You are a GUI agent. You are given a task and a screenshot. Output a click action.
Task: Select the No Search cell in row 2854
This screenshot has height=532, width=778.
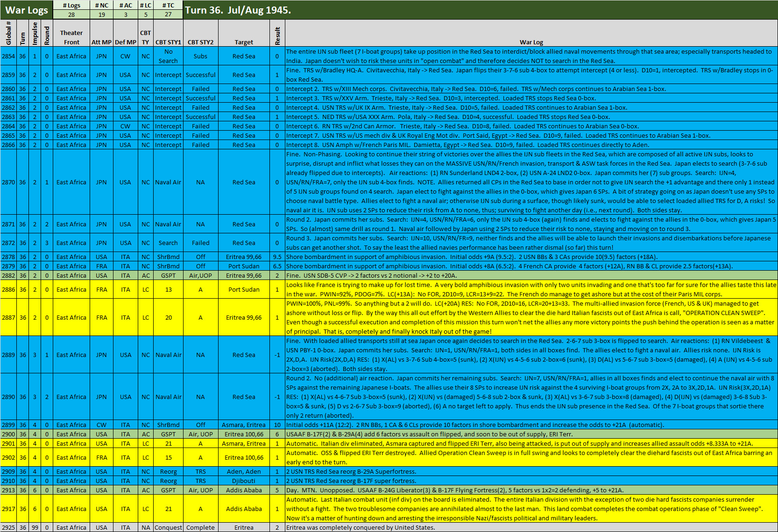pyautogui.click(x=168, y=56)
